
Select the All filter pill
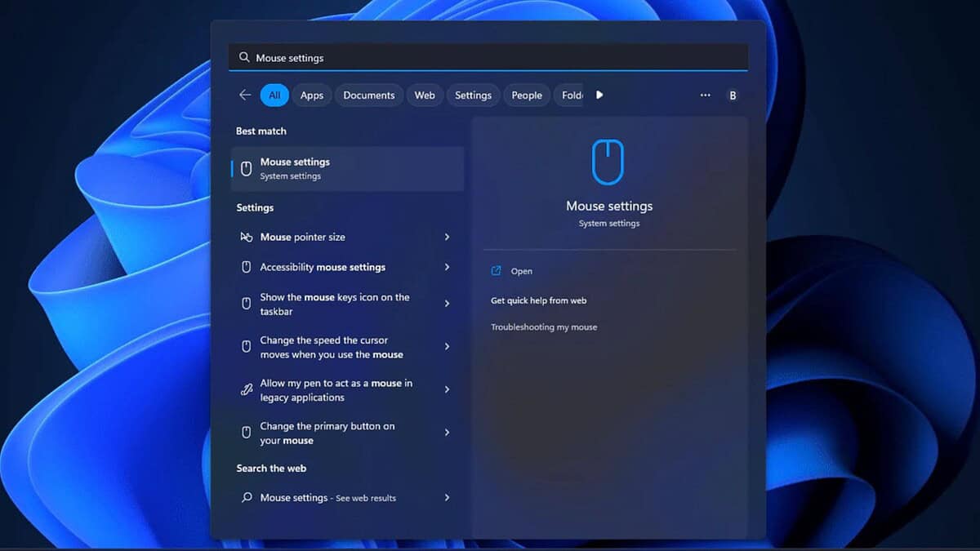(274, 95)
